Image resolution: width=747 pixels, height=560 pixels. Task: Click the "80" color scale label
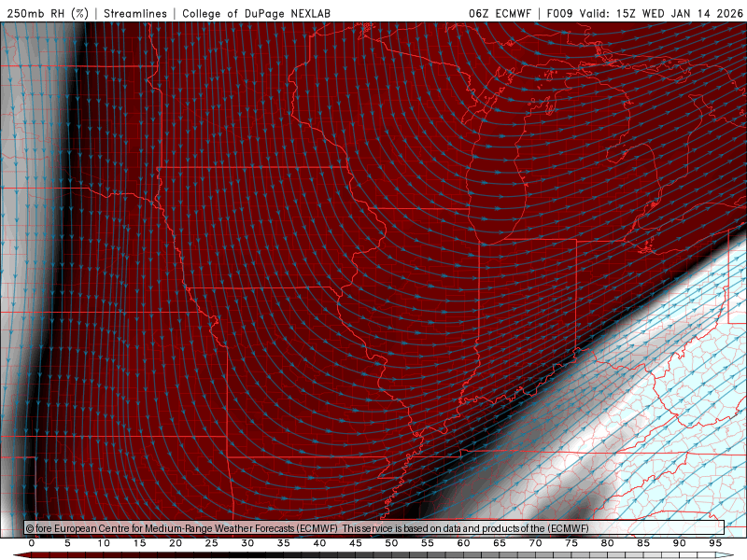coord(608,543)
